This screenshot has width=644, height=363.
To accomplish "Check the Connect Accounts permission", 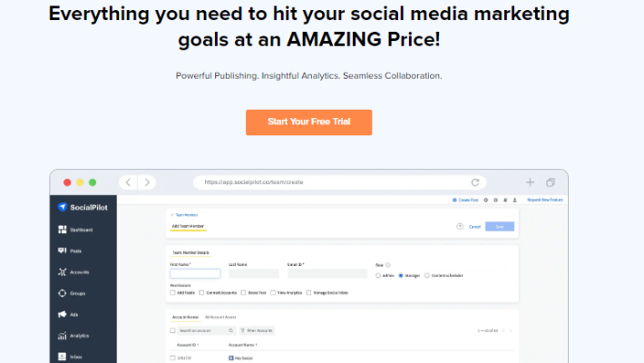I will coord(201,293).
